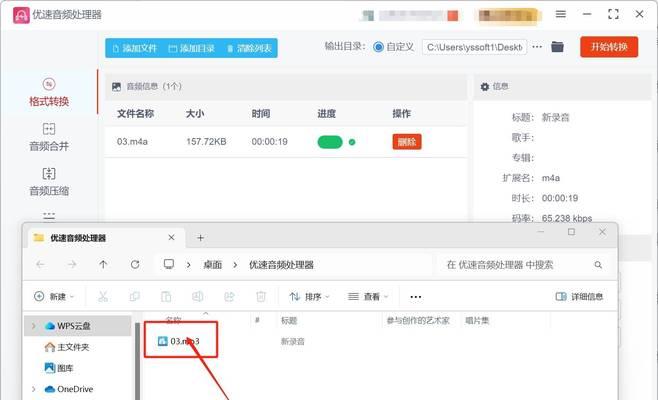Open the 查看 view dropdown
Viewport: 658px width, 400px height.
(368, 297)
